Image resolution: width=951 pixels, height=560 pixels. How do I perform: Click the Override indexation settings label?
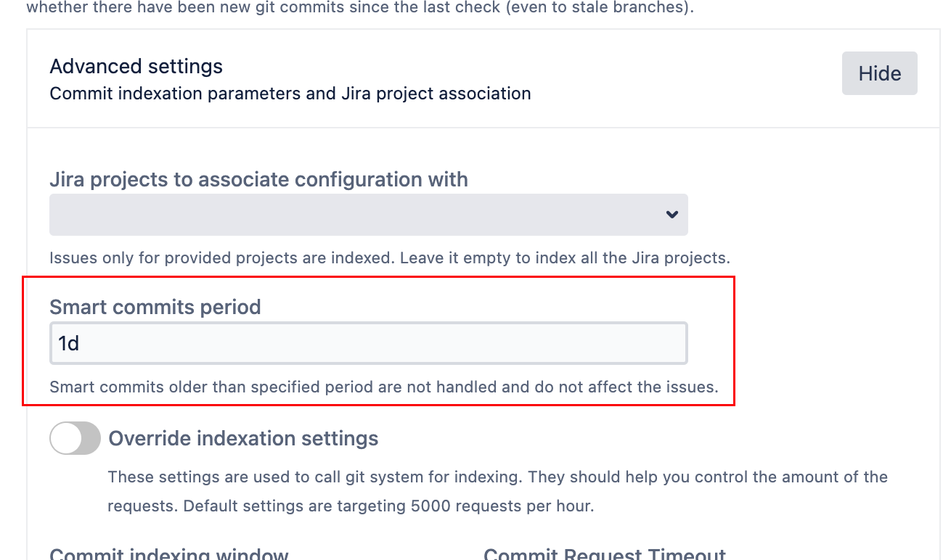(x=243, y=439)
